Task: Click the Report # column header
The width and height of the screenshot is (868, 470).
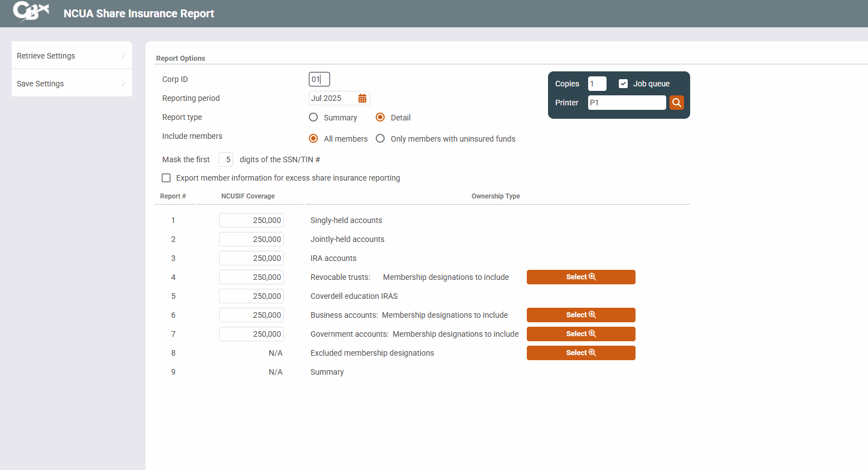Action: (173, 196)
